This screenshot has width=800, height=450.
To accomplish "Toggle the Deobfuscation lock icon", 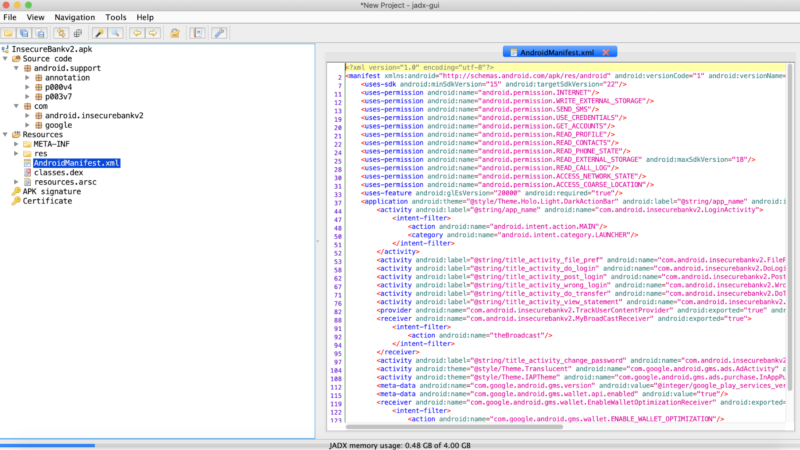I will (175, 33).
